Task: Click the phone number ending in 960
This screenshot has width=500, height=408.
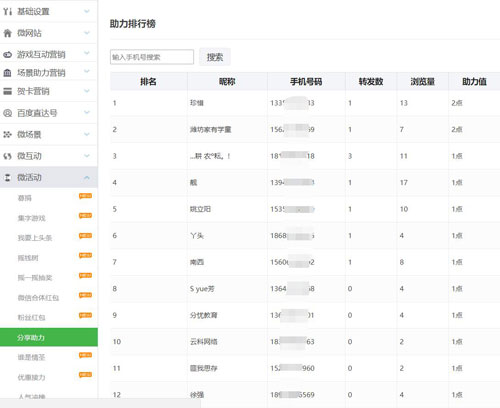Action: (x=292, y=368)
